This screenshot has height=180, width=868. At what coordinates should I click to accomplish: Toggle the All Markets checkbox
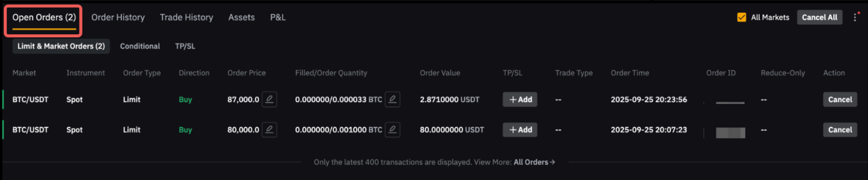point(742,17)
